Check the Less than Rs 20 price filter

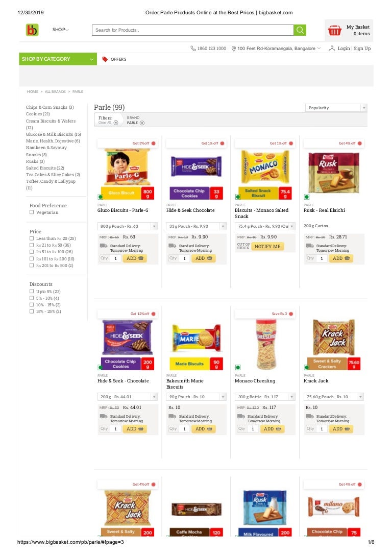[32, 237]
